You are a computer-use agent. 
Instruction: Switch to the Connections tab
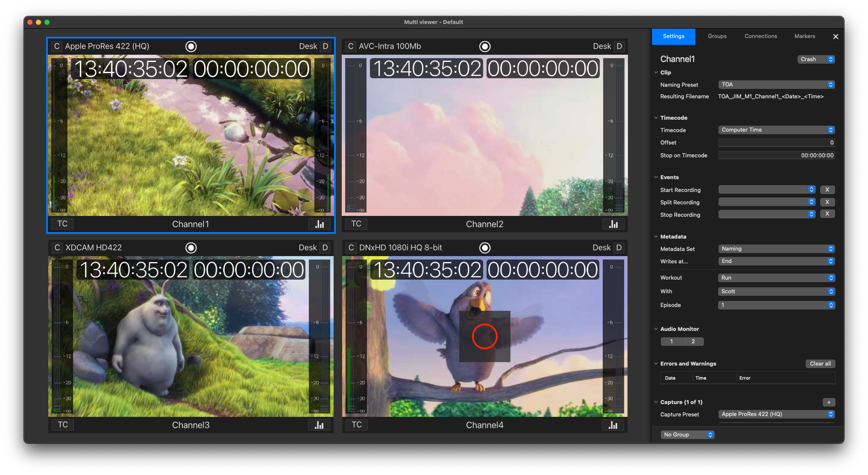click(761, 36)
